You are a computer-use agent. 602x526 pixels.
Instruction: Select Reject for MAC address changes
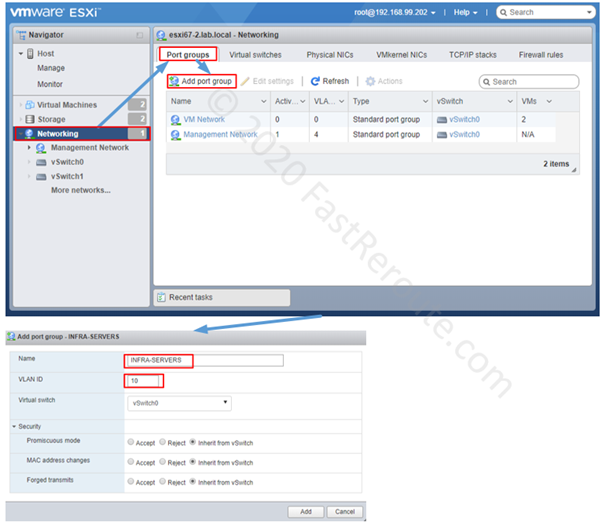[163, 462]
